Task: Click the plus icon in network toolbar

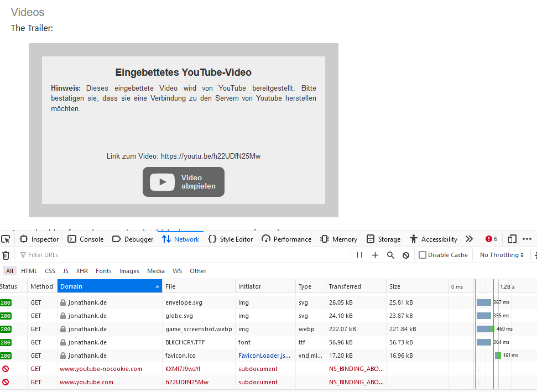Action: tap(375, 255)
